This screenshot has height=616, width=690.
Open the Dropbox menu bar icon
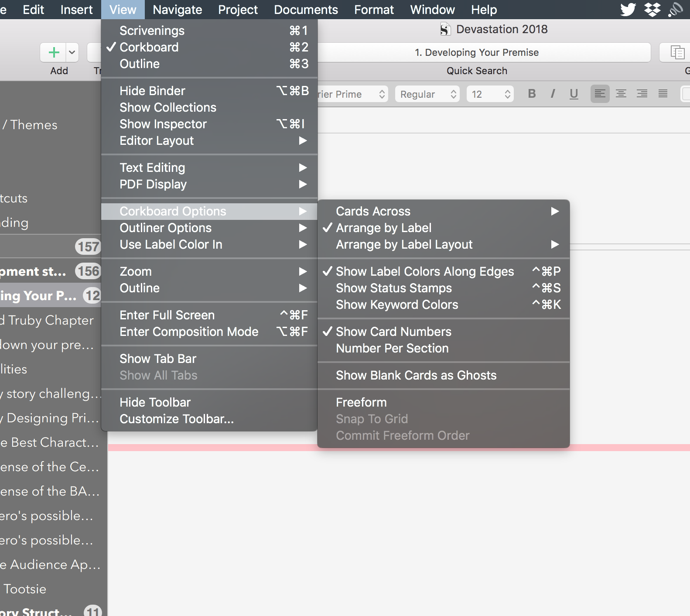[652, 9]
